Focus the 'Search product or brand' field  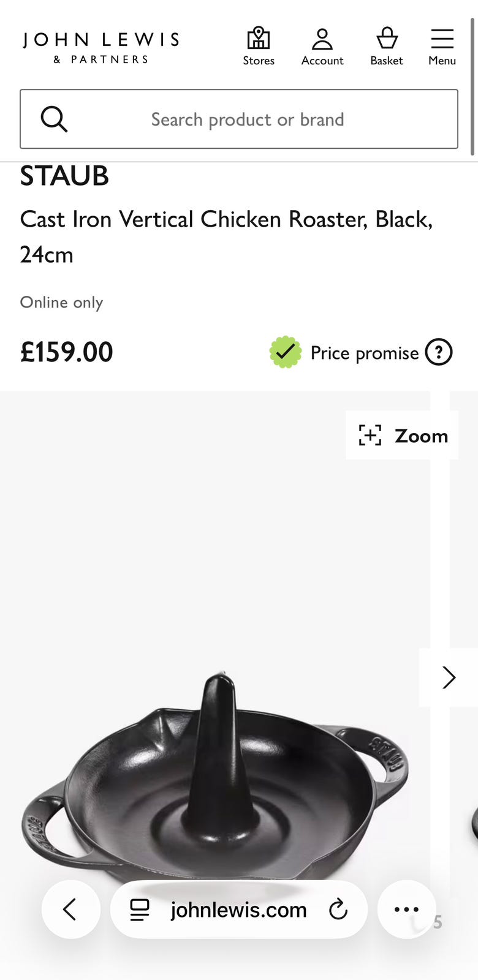(x=248, y=119)
